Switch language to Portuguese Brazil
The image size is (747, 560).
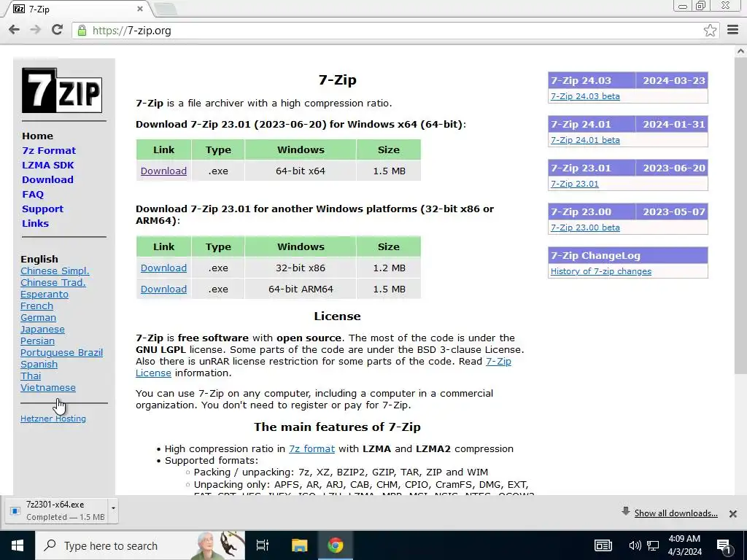[x=61, y=352]
